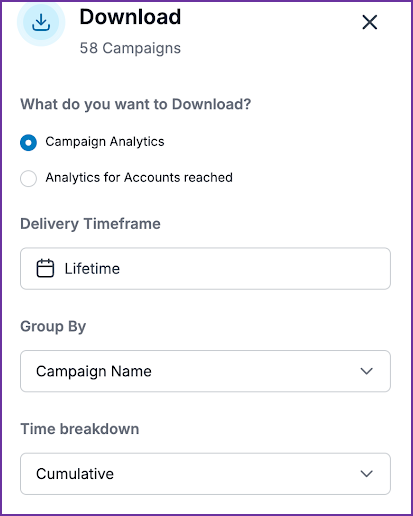Click the 'Download' panel title
Screen dimensions: 413x516
[x=130, y=17]
